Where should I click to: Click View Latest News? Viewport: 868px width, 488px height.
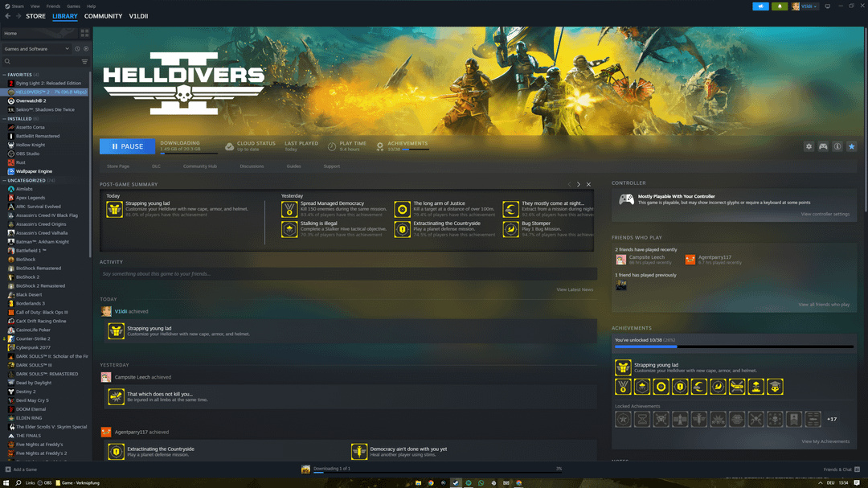coord(575,289)
